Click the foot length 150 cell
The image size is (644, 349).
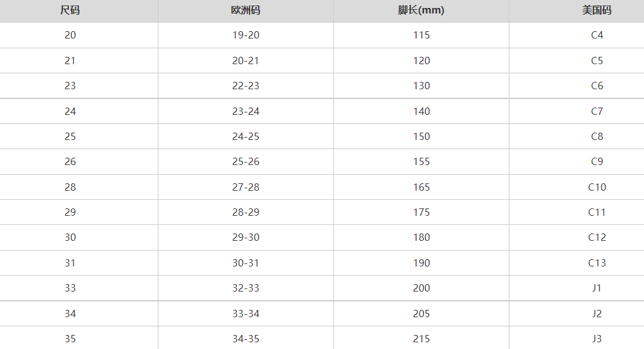[421, 137]
